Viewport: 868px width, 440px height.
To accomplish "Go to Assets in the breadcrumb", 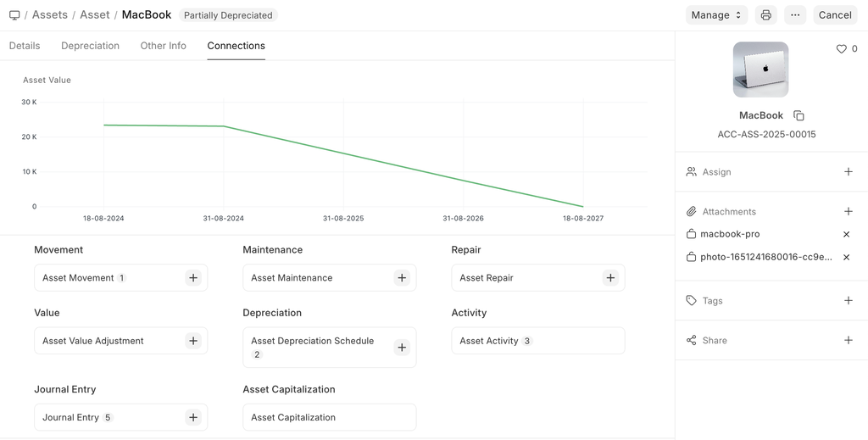I will (50, 15).
